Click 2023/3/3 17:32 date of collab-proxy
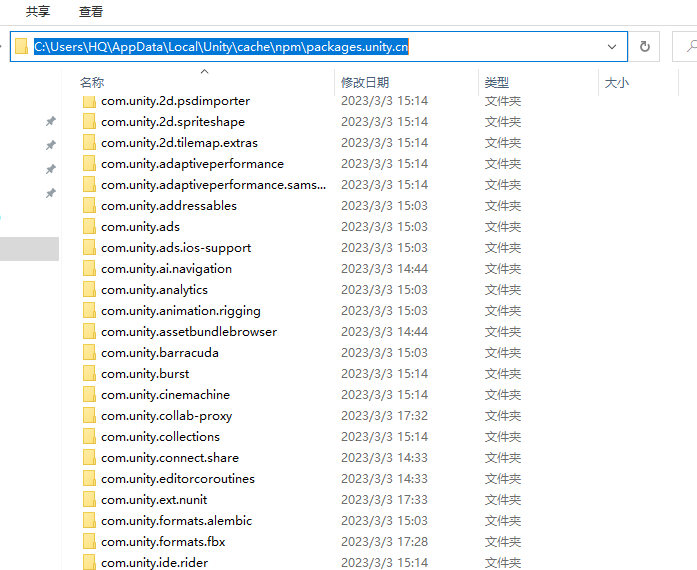 point(385,416)
